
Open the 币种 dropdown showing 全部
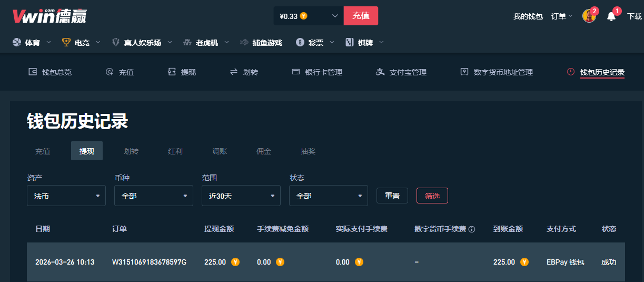point(154,196)
